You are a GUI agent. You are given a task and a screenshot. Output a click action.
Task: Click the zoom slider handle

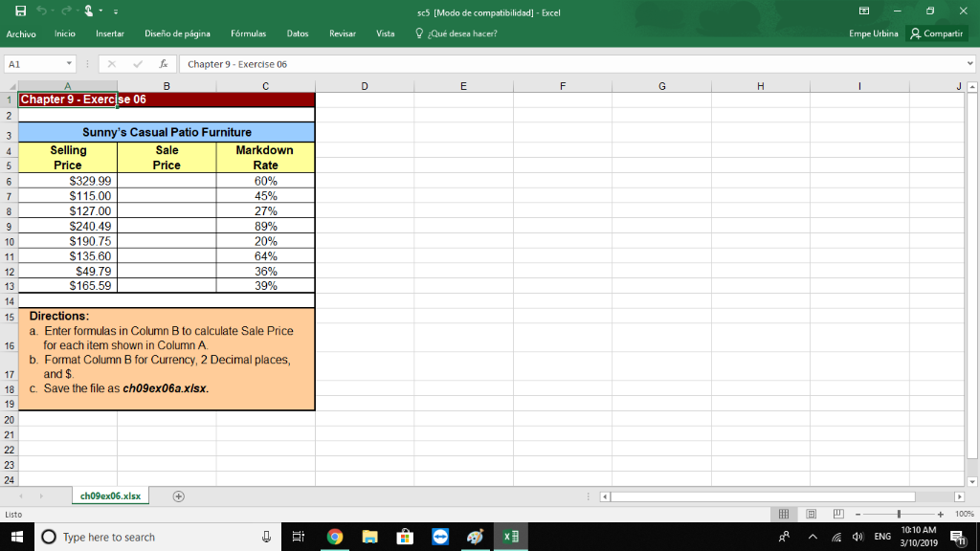pos(899,514)
